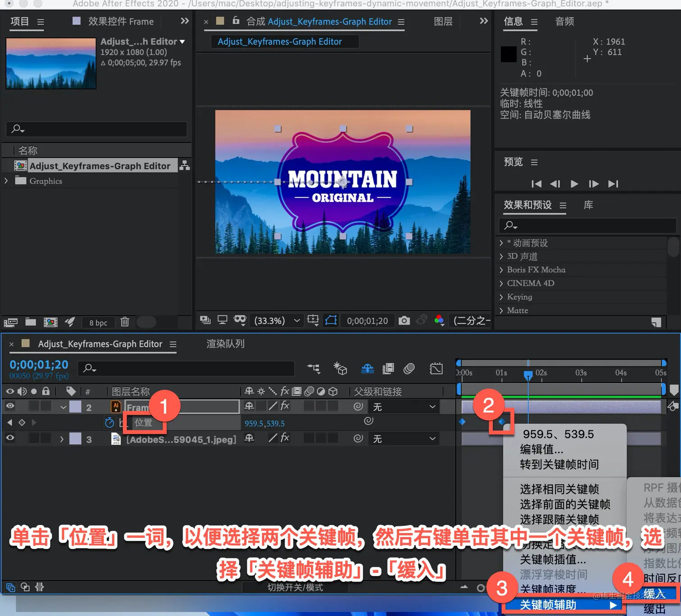Screen dimensions: 681x616
Task: Open the viewer resolution dropdown (二分之一)
Action: [x=471, y=320]
